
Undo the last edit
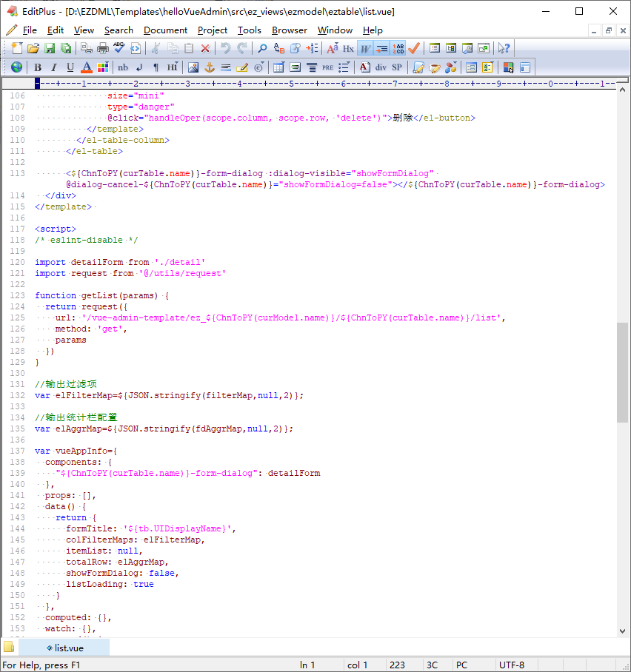pos(227,47)
